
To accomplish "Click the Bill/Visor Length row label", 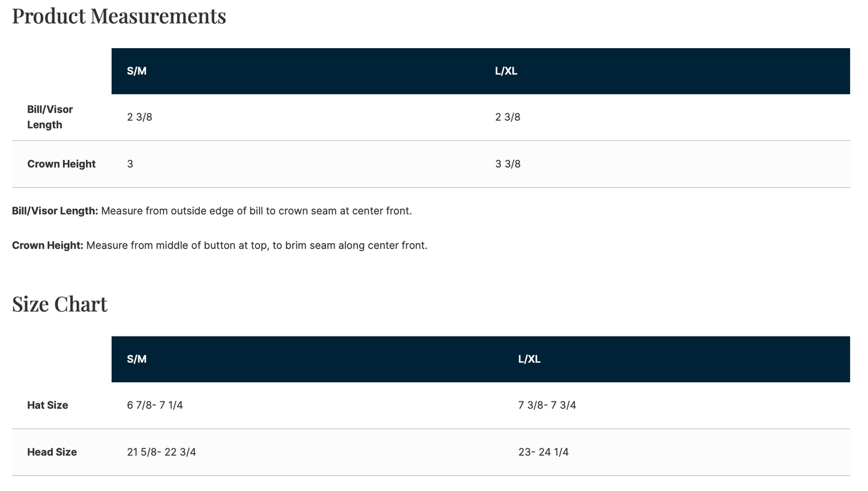I will pos(50,117).
